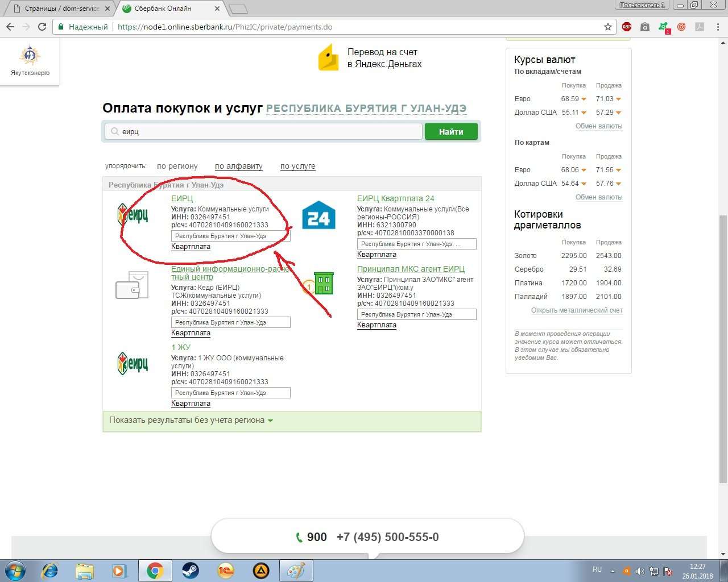Click the Yandex Money yellow icon
The height and width of the screenshot is (582, 728).
pyautogui.click(x=328, y=58)
